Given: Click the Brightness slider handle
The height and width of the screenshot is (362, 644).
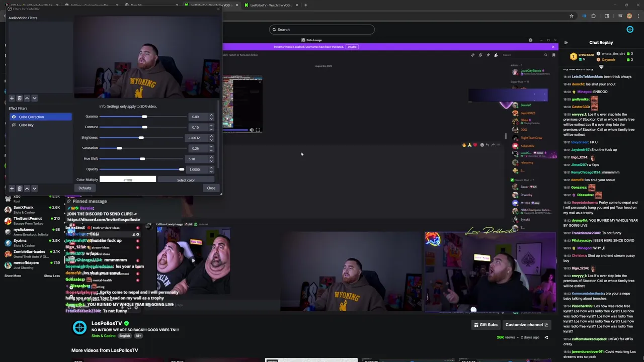Looking at the screenshot, I should pos(141,137).
